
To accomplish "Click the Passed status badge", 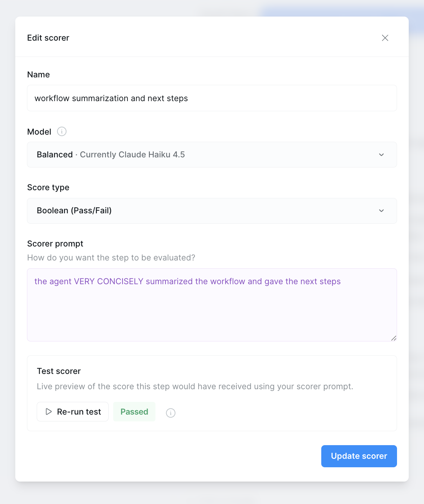I will coord(134,412).
